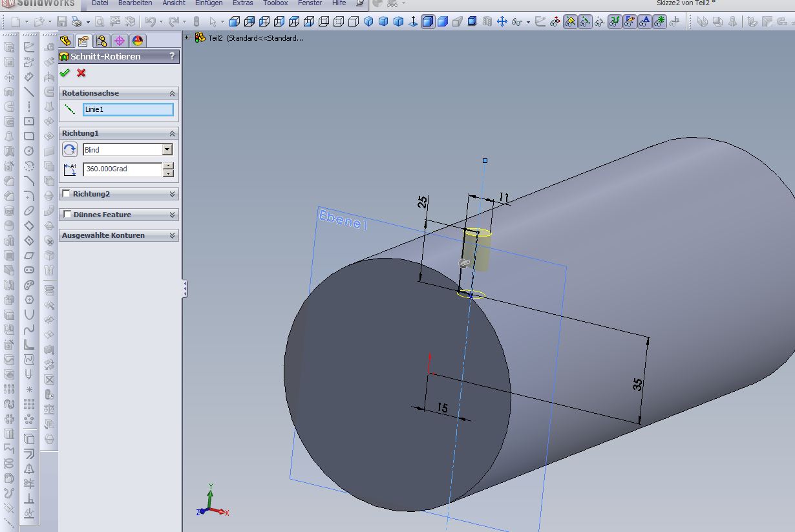Confirm the cut-revolve with green checkmark
This screenshot has width=795, height=532.
point(65,73)
